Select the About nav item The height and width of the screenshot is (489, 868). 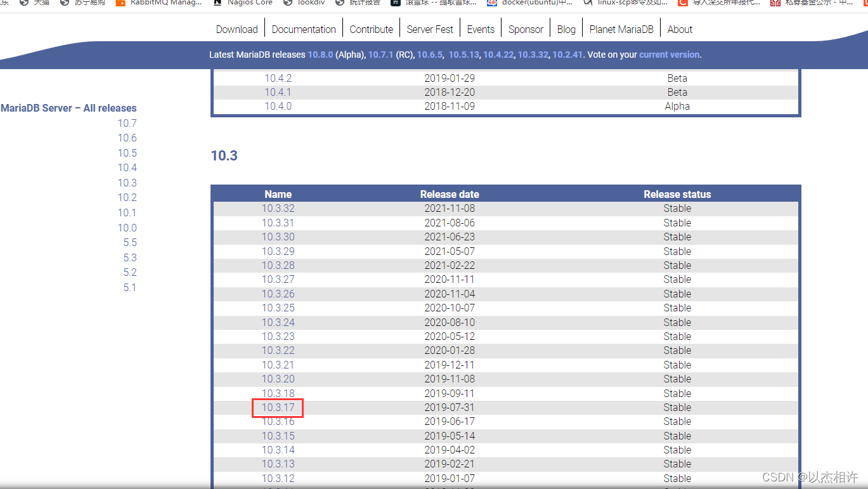680,29
